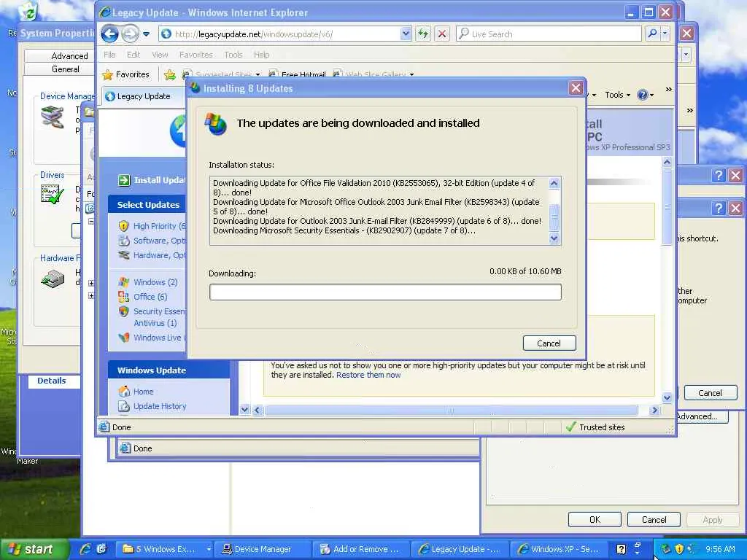Click the Device Manager icon in System Properties
747x560 pixels.
tap(53, 117)
